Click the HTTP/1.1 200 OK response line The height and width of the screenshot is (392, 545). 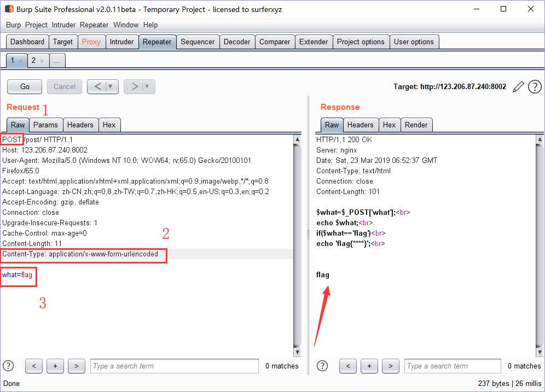pos(344,139)
